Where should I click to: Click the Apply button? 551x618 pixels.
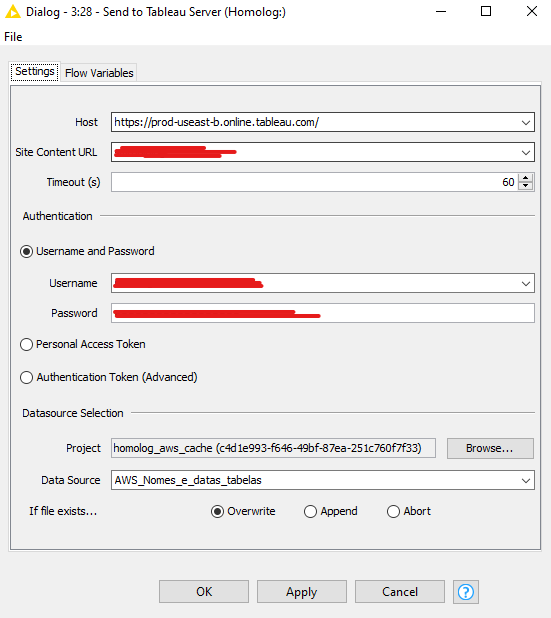302,592
